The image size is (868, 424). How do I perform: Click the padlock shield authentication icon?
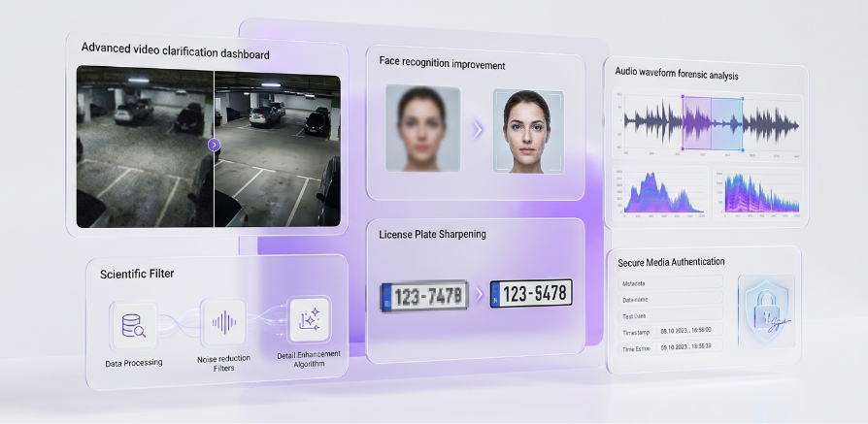click(x=766, y=311)
